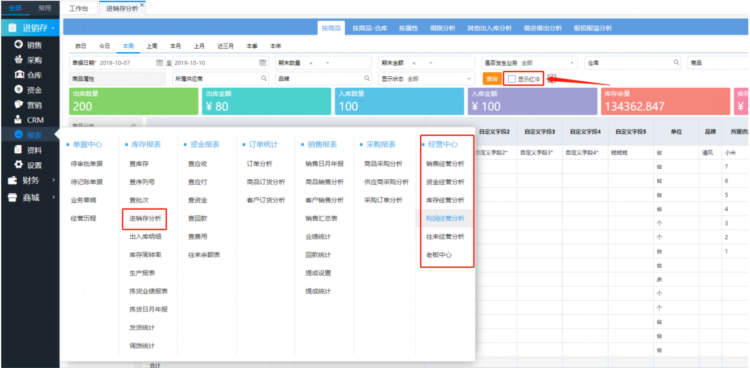Open the 营销 module in the sidebar

coord(29,105)
